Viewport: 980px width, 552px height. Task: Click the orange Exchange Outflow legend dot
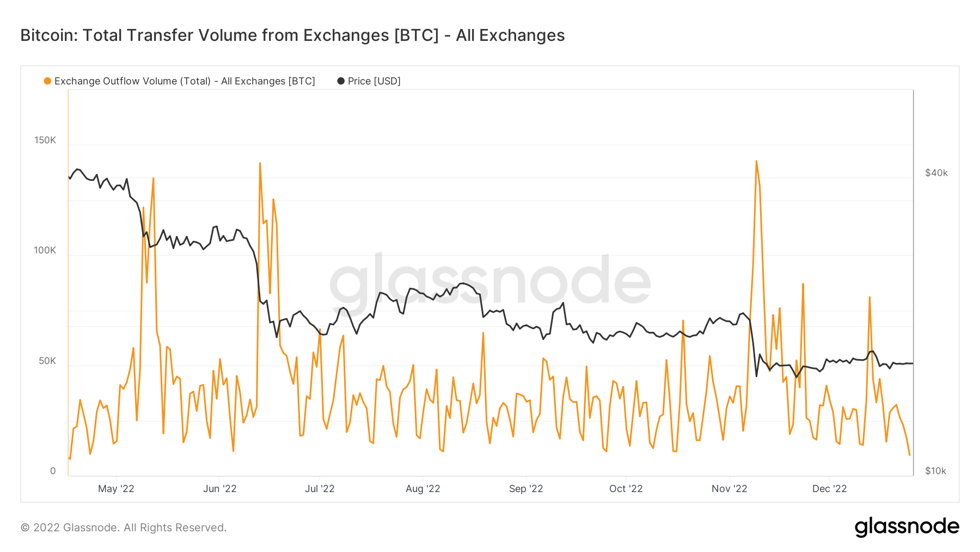tap(47, 81)
